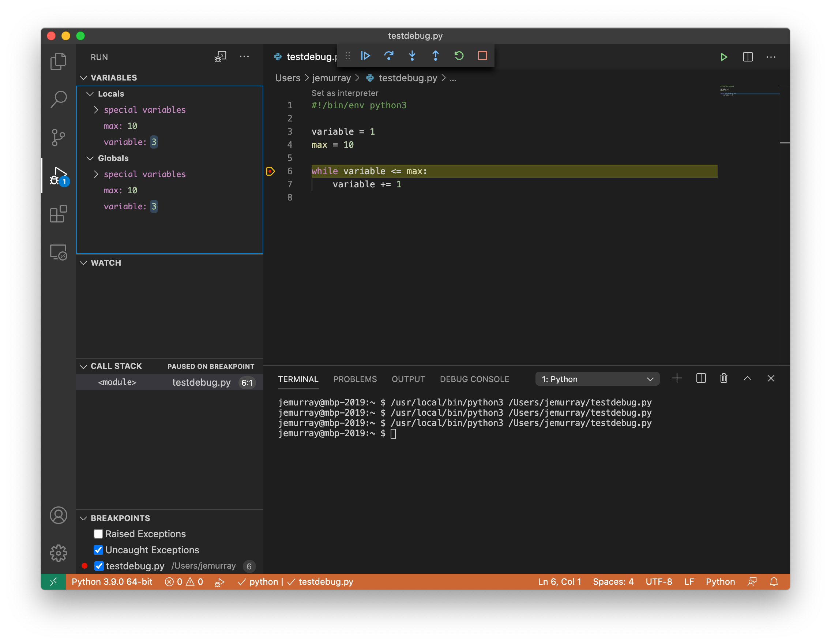Click the New Terminal button
The width and height of the screenshot is (831, 644).
pos(677,379)
